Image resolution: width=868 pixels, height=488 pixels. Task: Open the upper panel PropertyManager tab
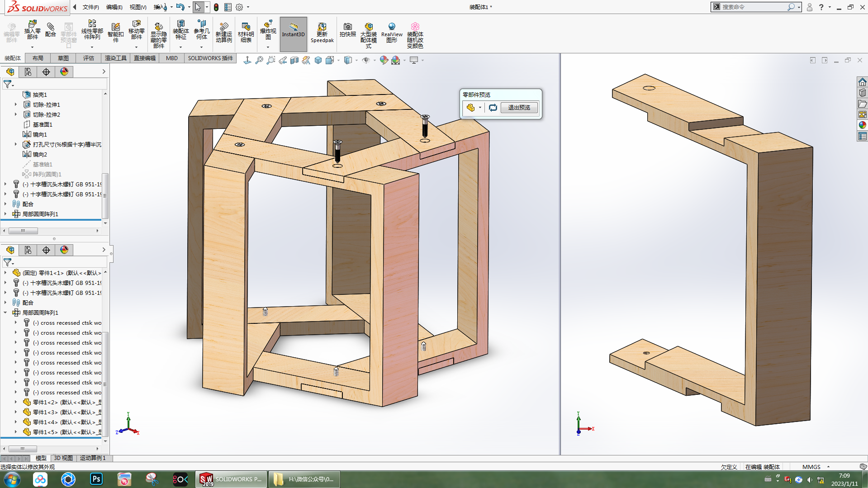coord(28,72)
